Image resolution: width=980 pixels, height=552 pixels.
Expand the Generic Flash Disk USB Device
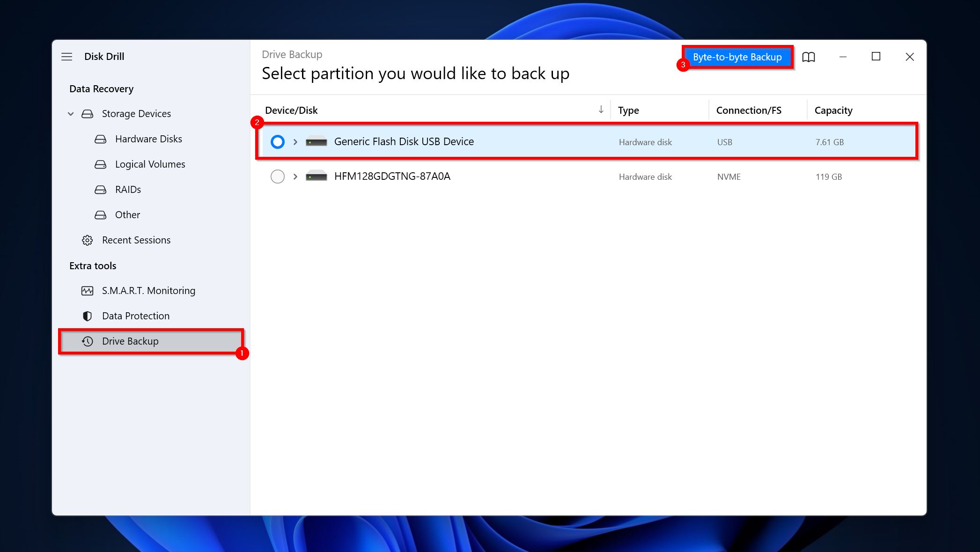tap(296, 141)
